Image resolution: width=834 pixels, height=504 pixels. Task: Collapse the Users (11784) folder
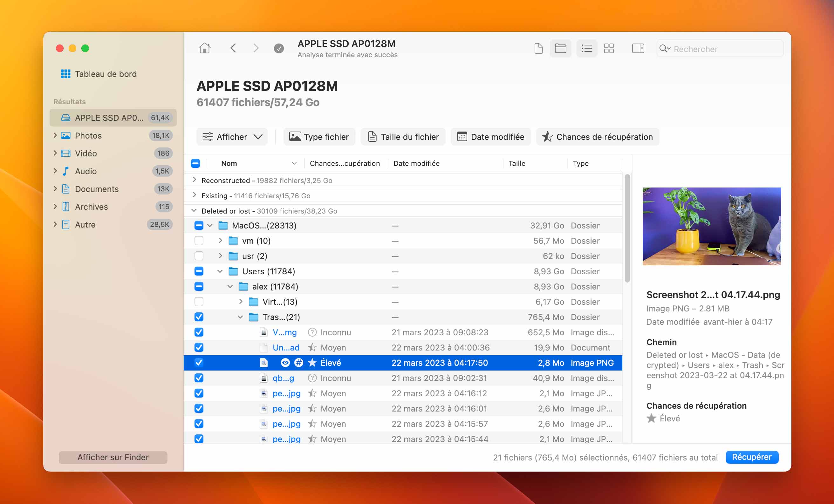pyautogui.click(x=220, y=271)
